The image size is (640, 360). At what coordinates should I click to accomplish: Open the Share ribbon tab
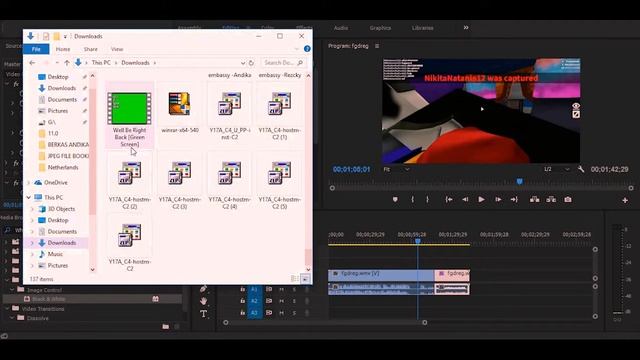click(91, 49)
